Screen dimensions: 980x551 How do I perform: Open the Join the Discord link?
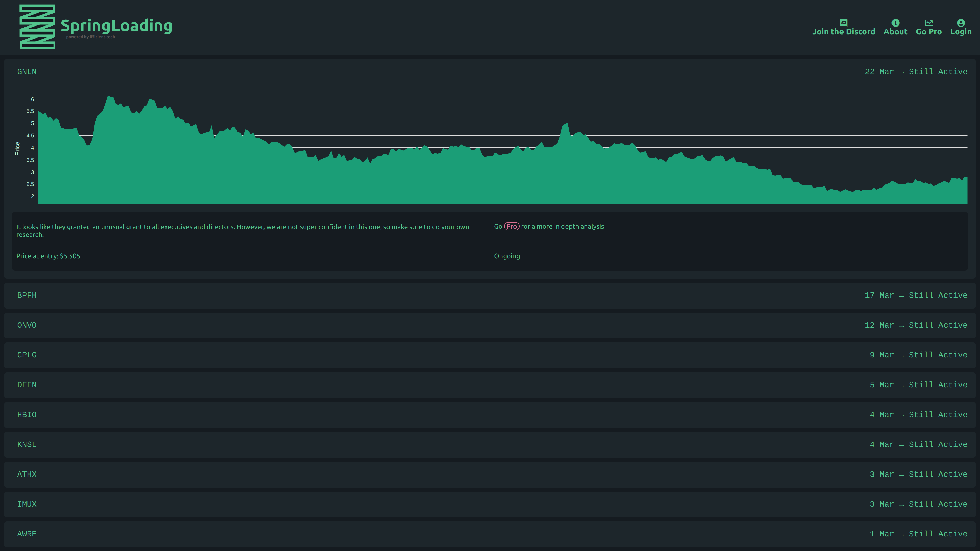pos(844,32)
